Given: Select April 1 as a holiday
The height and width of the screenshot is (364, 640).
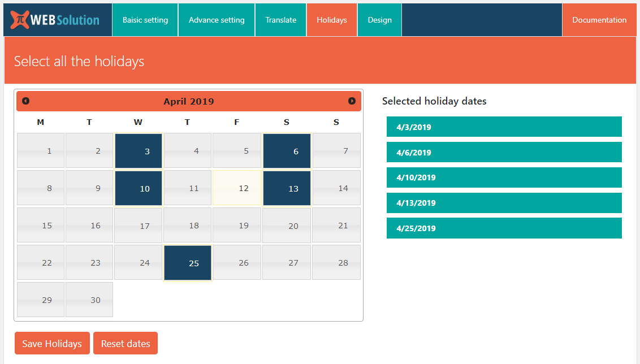Looking at the screenshot, I should pyautogui.click(x=41, y=150).
